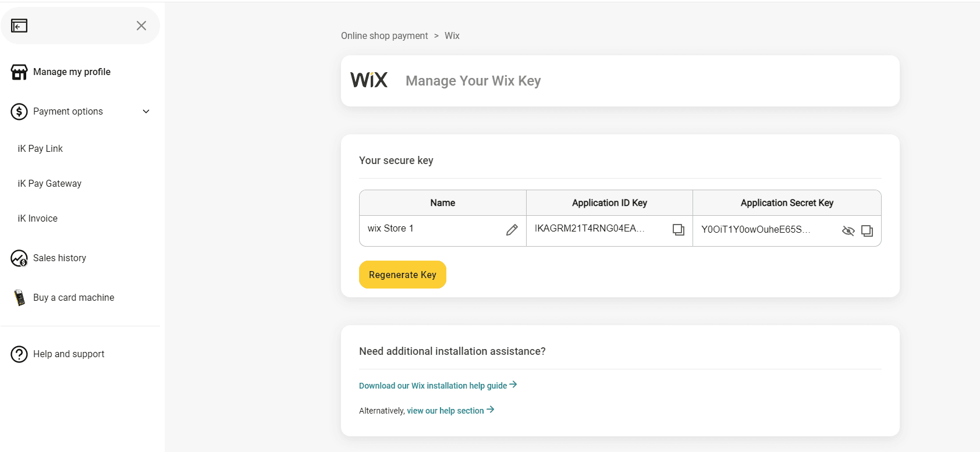The width and height of the screenshot is (980, 452).
Task: Go back to Online shop payment breadcrumb
Action: (384, 36)
